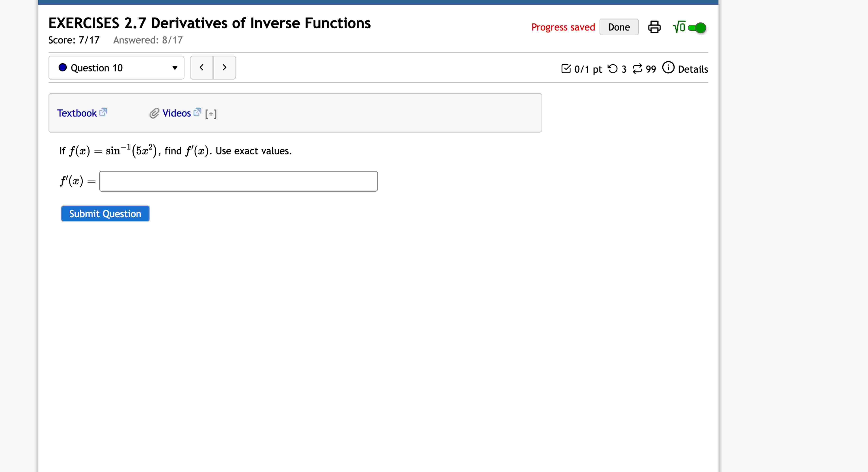Go to the next question using right chevron

tap(224, 67)
